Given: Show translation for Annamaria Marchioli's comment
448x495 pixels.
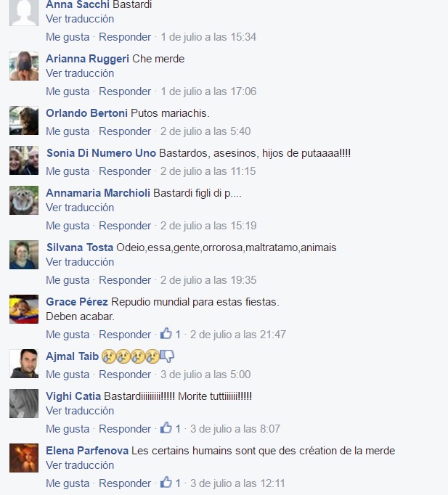Looking at the screenshot, I should click(80, 208).
